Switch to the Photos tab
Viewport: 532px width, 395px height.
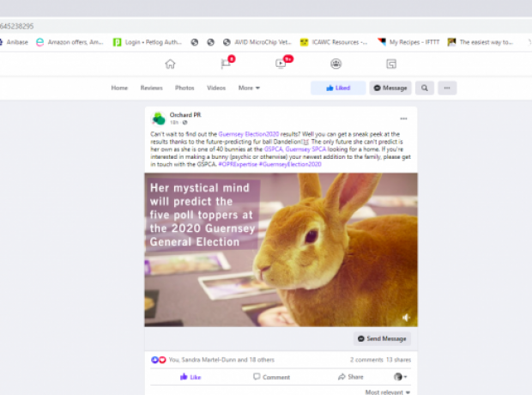(184, 88)
